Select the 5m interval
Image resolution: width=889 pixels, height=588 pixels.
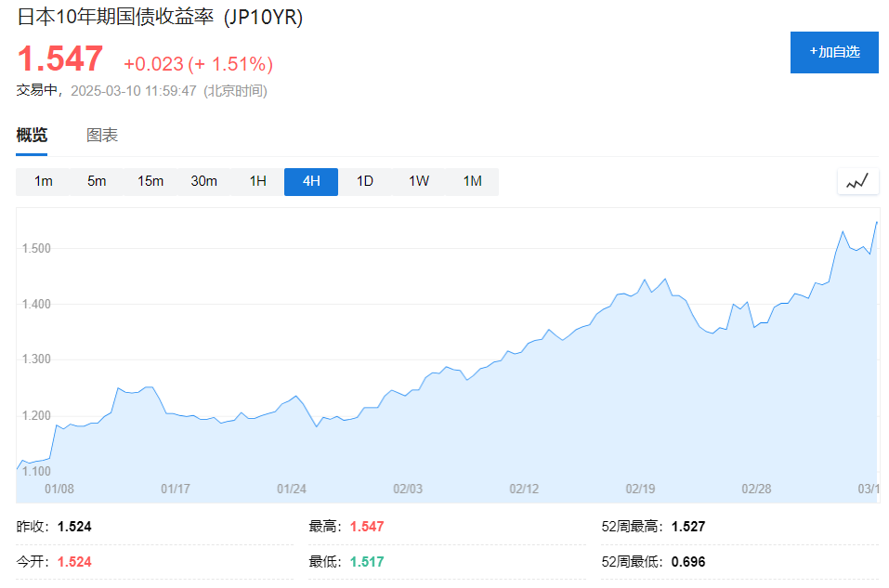[97, 181]
